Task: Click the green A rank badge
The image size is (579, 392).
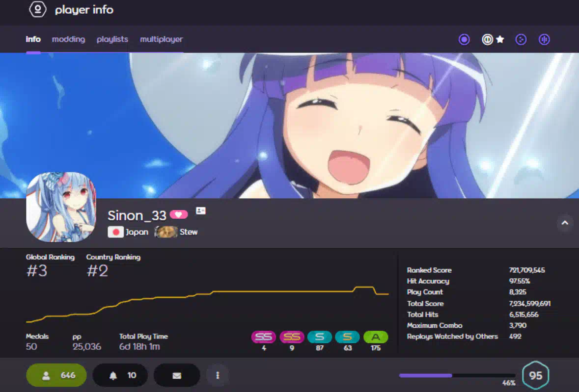Action: [x=376, y=337]
